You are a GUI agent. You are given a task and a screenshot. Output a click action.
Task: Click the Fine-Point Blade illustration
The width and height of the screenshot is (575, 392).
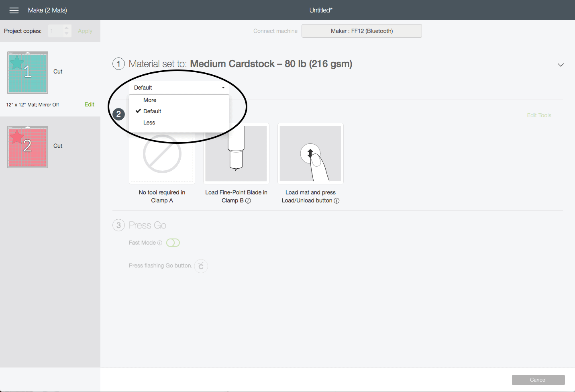tap(236, 154)
